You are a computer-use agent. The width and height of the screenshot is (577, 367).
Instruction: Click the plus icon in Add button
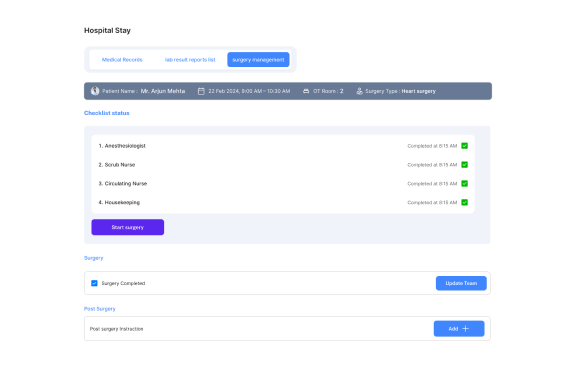click(x=466, y=329)
